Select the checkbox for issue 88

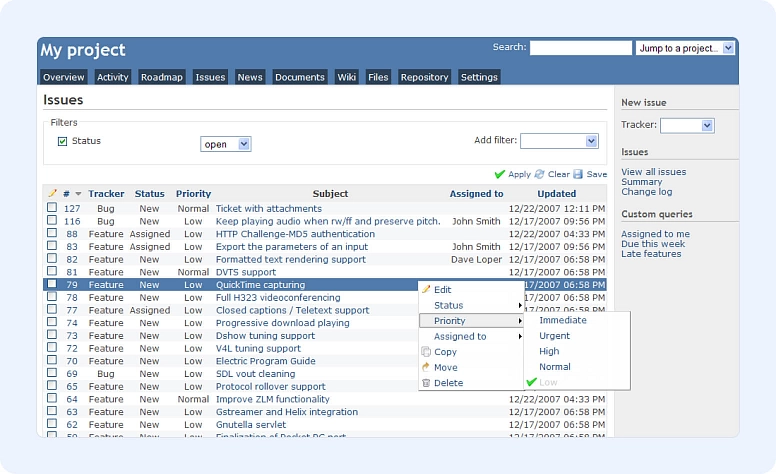point(52,234)
